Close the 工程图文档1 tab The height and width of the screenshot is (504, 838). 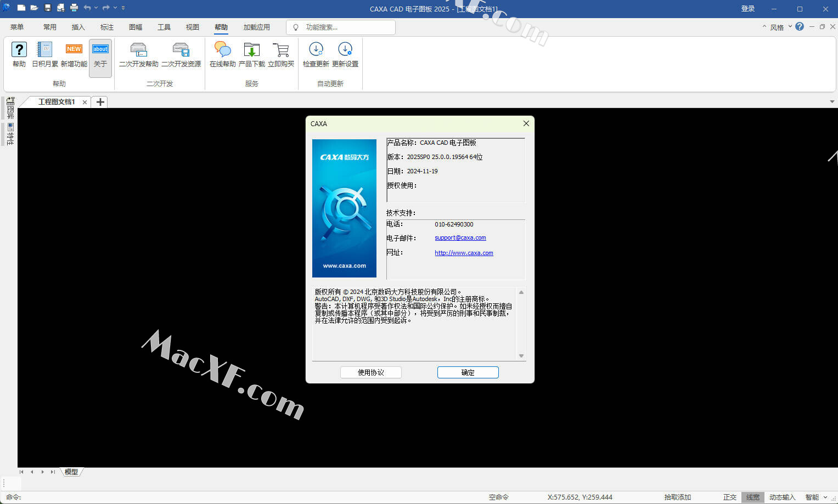click(x=85, y=103)
